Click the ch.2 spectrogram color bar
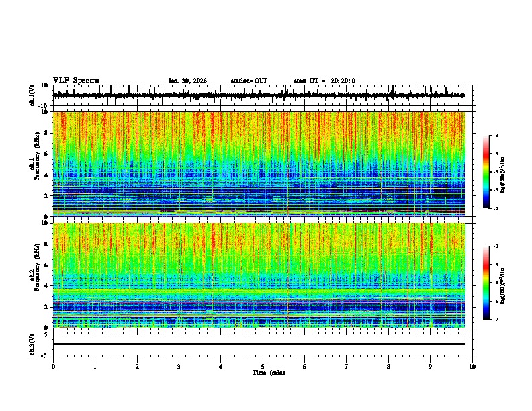Image resolution: width=532 pixels, height=411 pixels. [x=486, y=283]
